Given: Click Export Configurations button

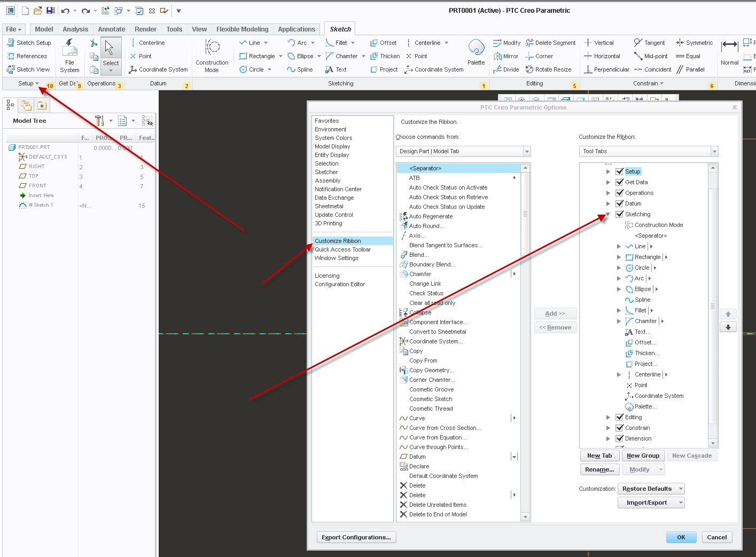Looking at the screenshot, I should [x=356, y=537].
